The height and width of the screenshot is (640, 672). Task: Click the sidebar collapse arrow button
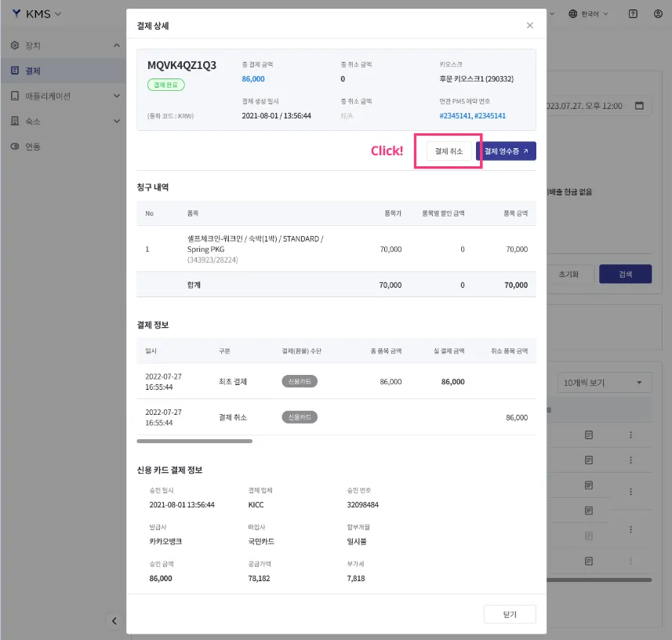coord(114,620)
